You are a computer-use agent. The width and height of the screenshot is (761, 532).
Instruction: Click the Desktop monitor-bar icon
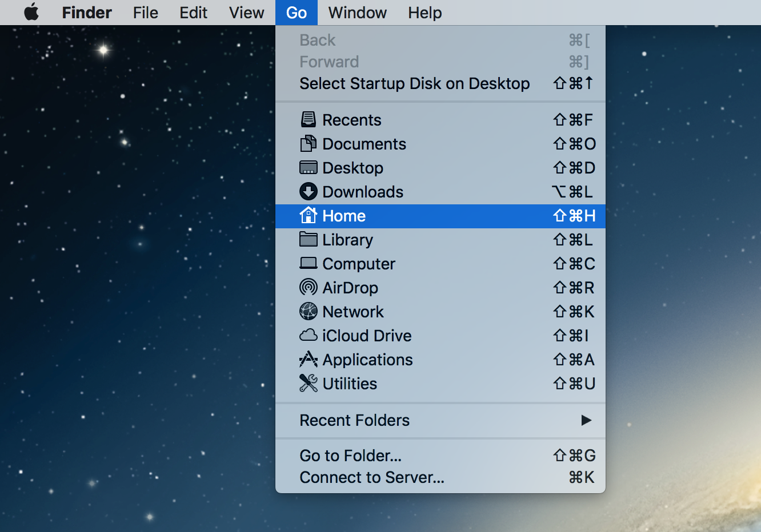(x=309, y=168)
